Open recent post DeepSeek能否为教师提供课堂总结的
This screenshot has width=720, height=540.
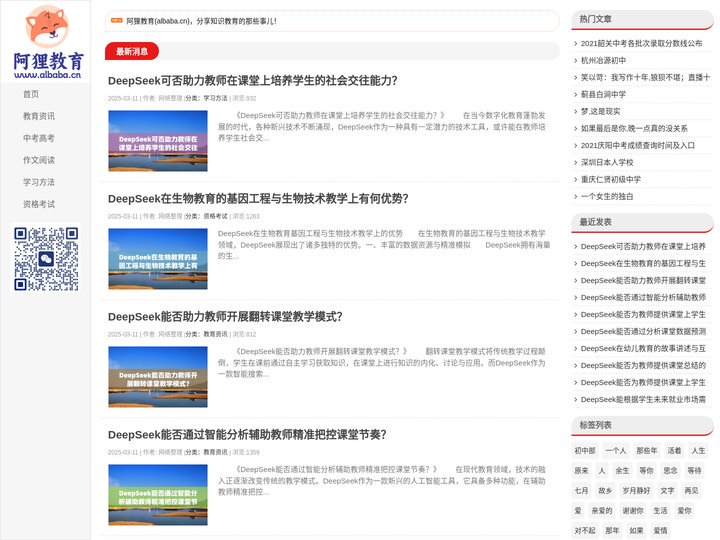click(643, 366)
